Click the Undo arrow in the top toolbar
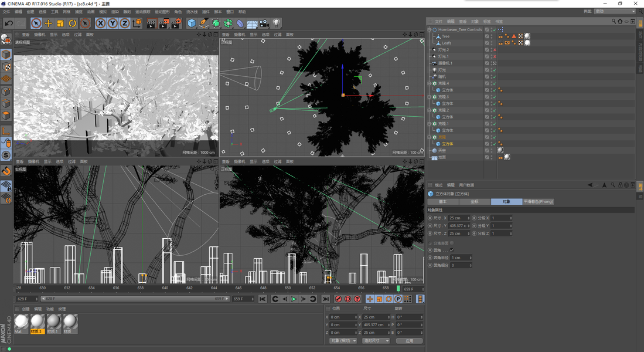The height and width of the screenshot is (352, 644). pos(9,23)
